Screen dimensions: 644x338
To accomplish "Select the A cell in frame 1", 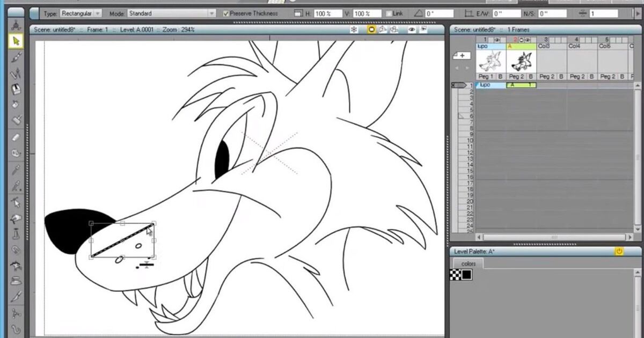I will pyautogui.click(x=521, y=85).
